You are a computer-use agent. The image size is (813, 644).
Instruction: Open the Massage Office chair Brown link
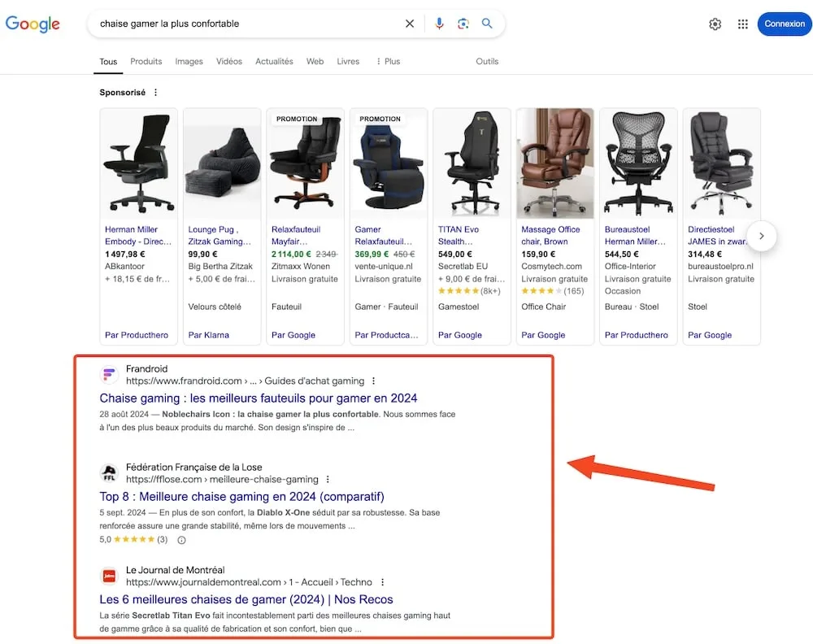click(x=550, y=236)
